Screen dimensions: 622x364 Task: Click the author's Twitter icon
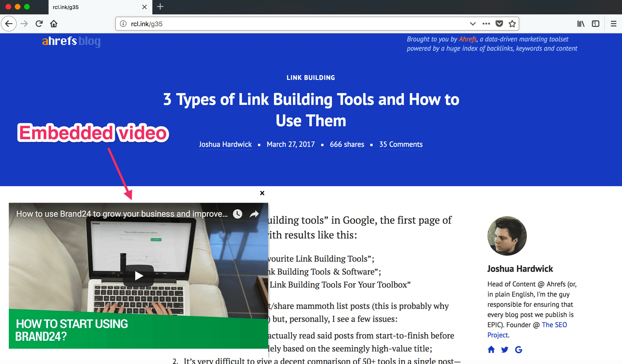(505, 349)
